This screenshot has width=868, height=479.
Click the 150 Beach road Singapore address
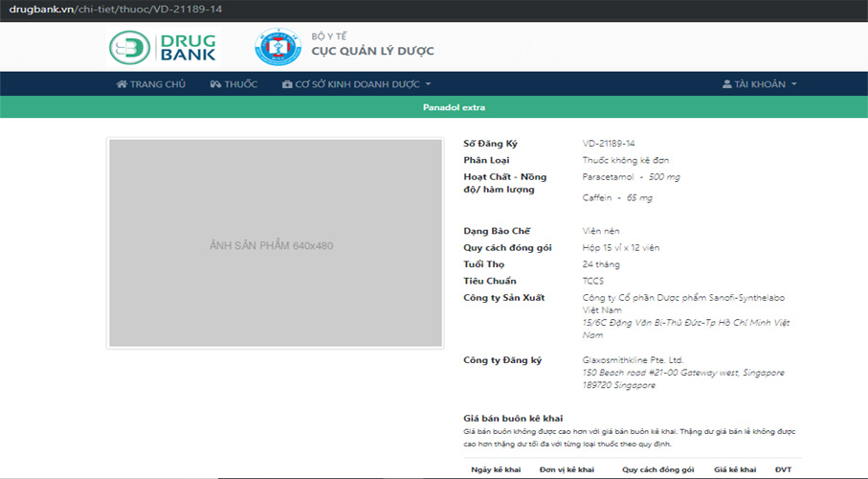[683, 378]
